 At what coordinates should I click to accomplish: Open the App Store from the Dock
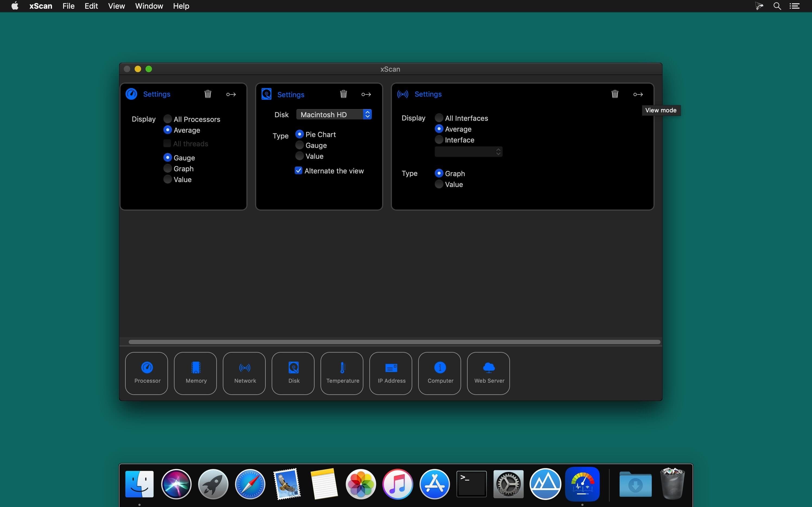(434, 484)
